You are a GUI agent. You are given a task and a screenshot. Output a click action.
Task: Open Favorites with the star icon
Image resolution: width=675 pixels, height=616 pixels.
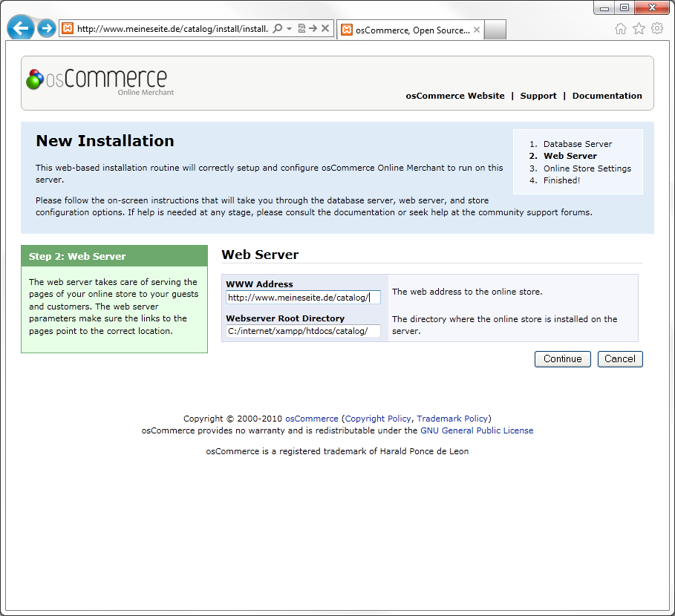[x=639, y=29]
